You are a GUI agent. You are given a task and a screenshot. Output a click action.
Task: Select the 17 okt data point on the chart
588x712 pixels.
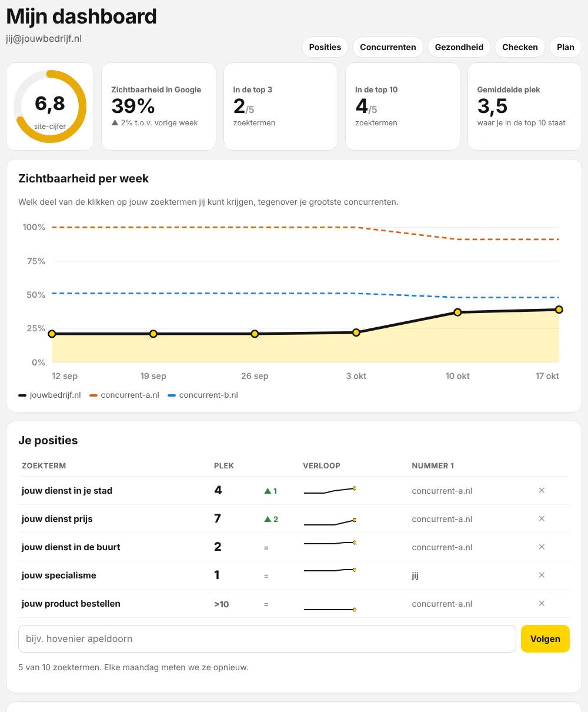559,310
